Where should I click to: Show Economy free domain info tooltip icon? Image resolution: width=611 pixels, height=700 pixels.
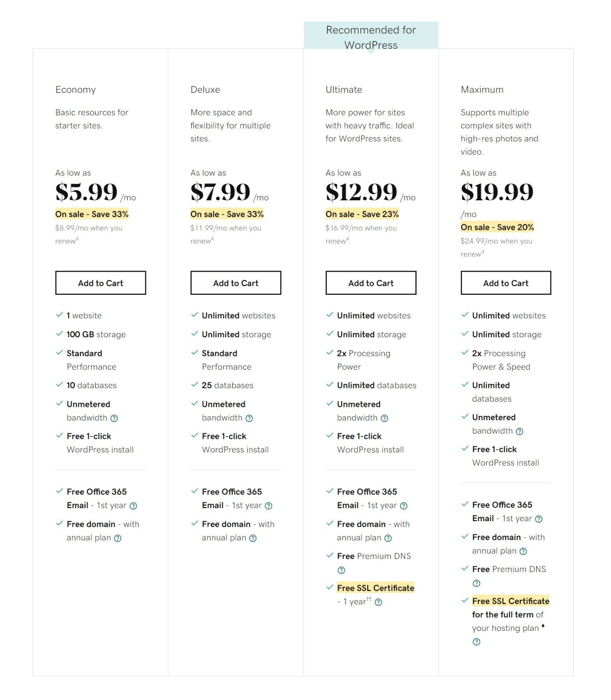[x=118, y=538]
